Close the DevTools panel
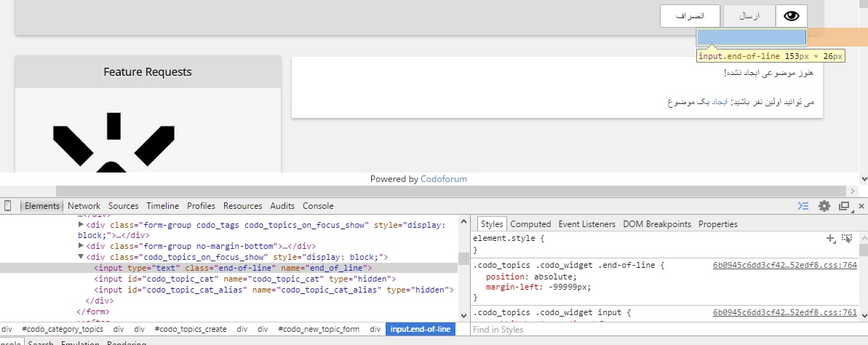 point(861,207)
